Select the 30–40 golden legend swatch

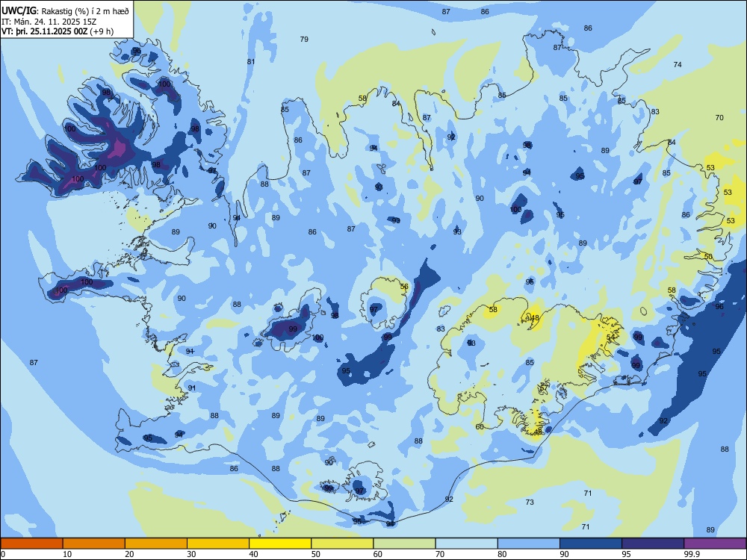tap(218, 544)
